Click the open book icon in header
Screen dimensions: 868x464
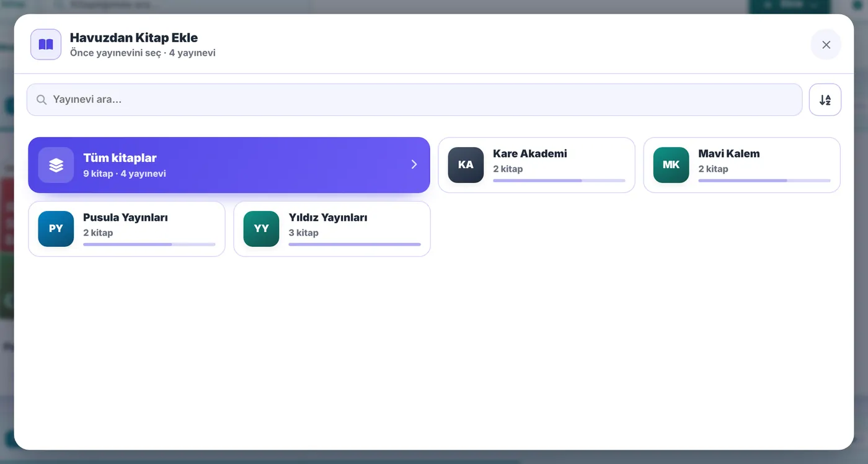(46, 45)
